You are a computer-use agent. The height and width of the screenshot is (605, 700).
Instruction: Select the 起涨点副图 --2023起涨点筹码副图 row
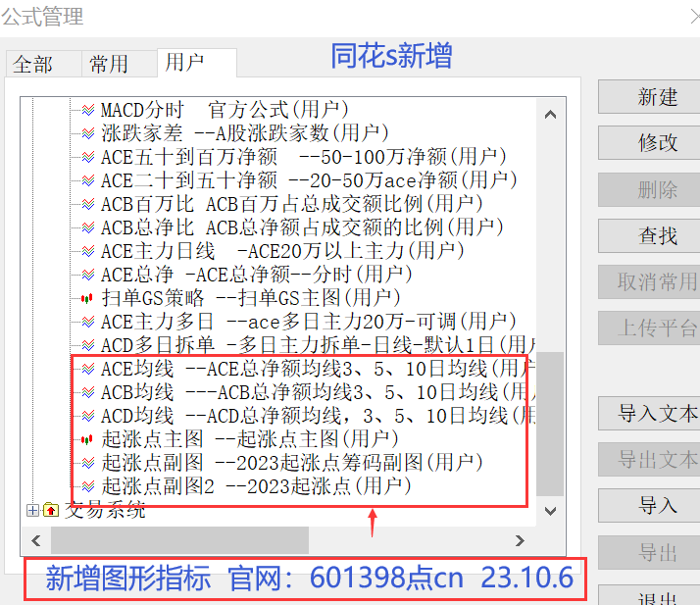pos(292,463)
